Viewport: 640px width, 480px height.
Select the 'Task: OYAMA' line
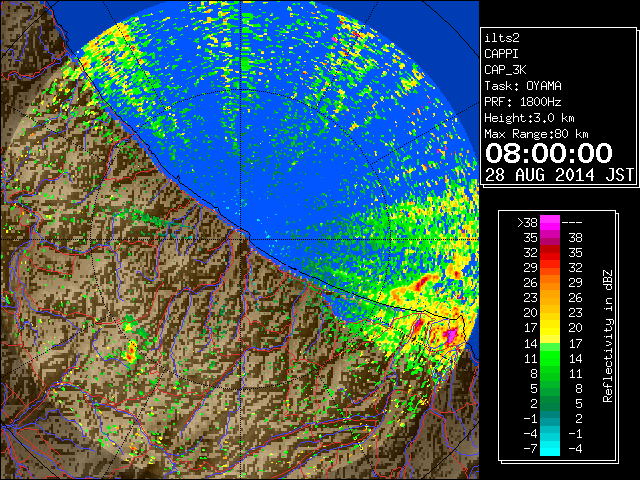pyautogui.click(x=523, y=86)
